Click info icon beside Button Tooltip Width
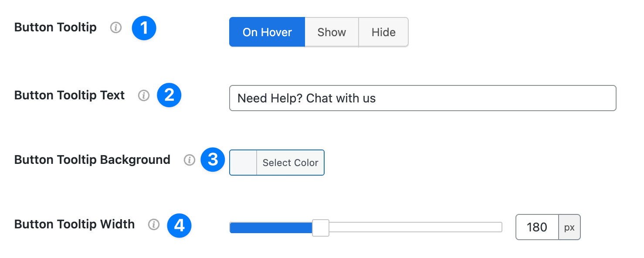Image resolution: width=644 pixels, height=258 pixels. 154,224
